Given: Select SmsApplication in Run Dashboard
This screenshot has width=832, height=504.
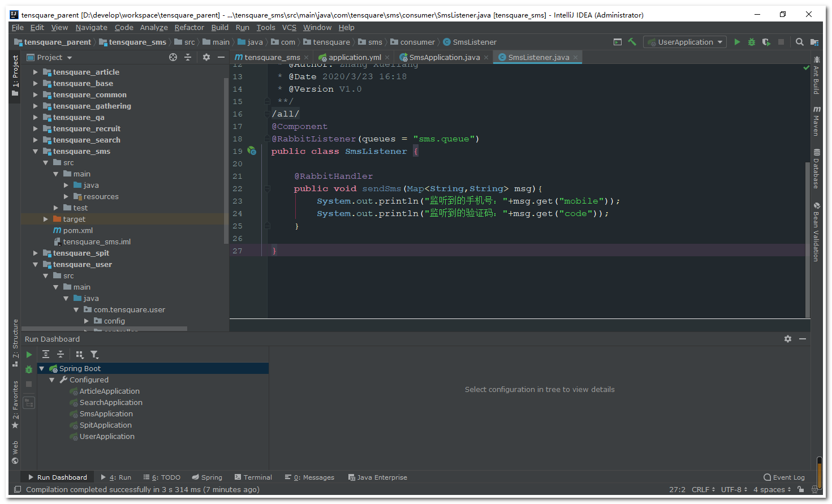Looking at the screenshot, I should click(x=106, y=413).
